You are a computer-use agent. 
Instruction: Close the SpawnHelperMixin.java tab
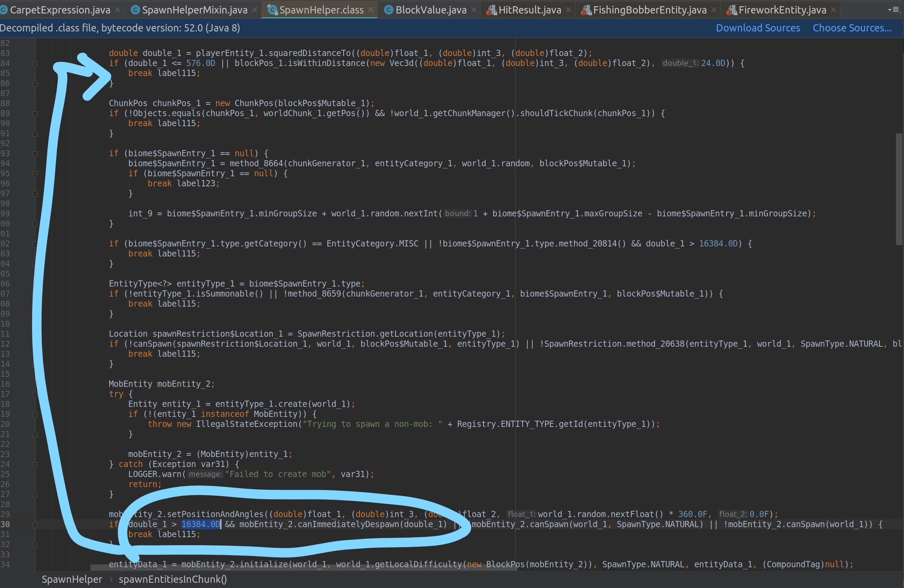(x=254, y=10)
